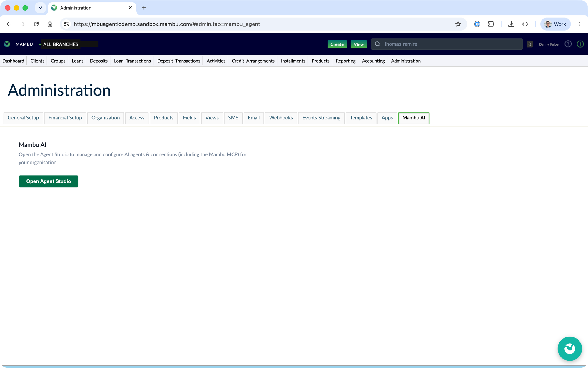This screenshot has width=588, height=368.
Task: Open the Mambu AI chat bubble
Action: pos(569,349)
